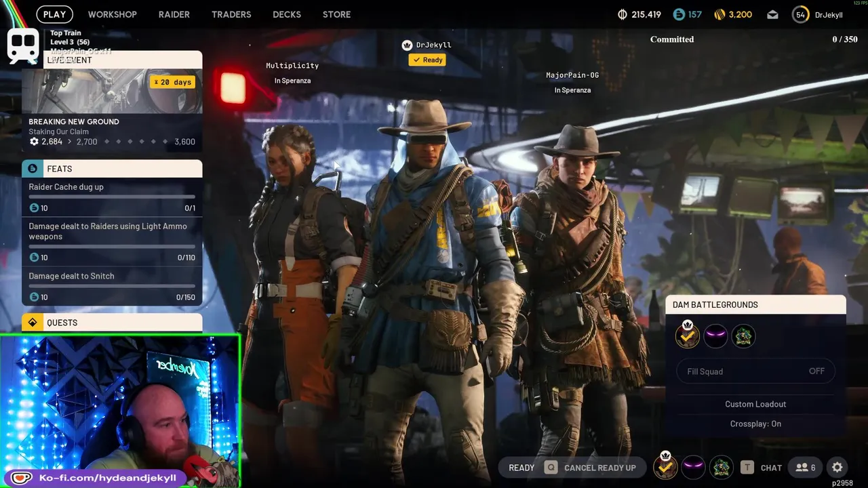
Task: Click the crown icon beside DrJekyll's name
Action: [x=407, y=45]
